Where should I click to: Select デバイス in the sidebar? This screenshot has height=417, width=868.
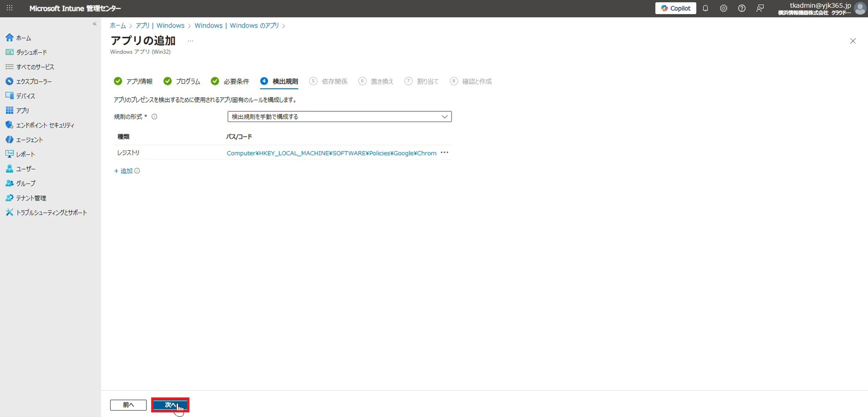coord(25,96)
